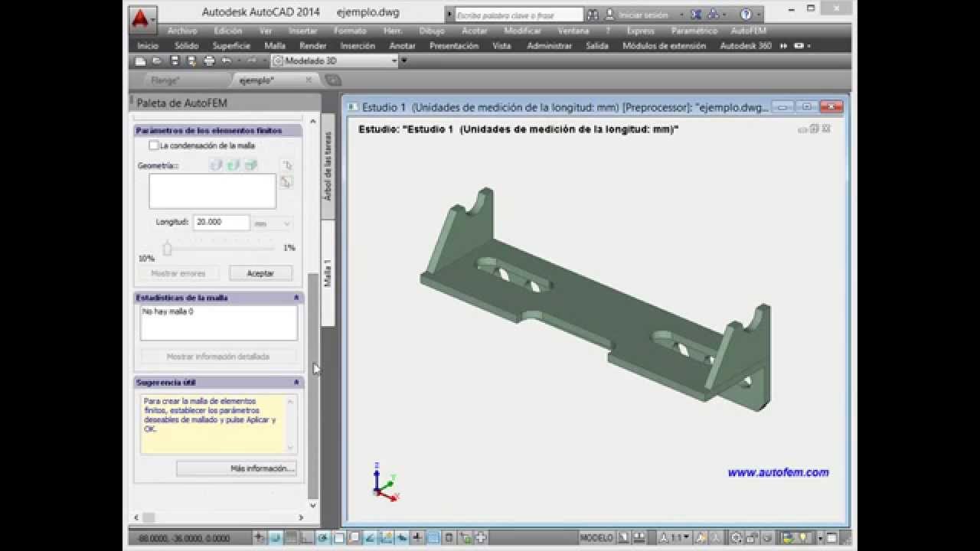Screen dimensions: 980x551
Task: Click the keyword search box
Action: point(519,15)
